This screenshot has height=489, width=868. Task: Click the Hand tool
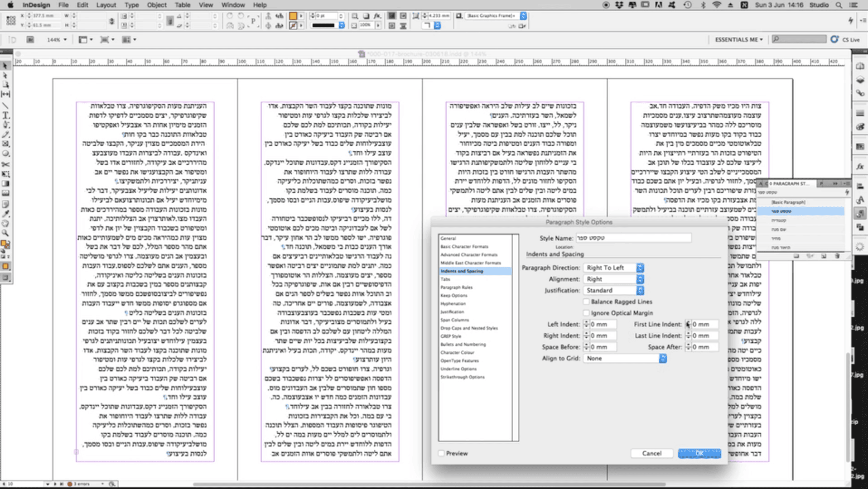click(6, 224)
